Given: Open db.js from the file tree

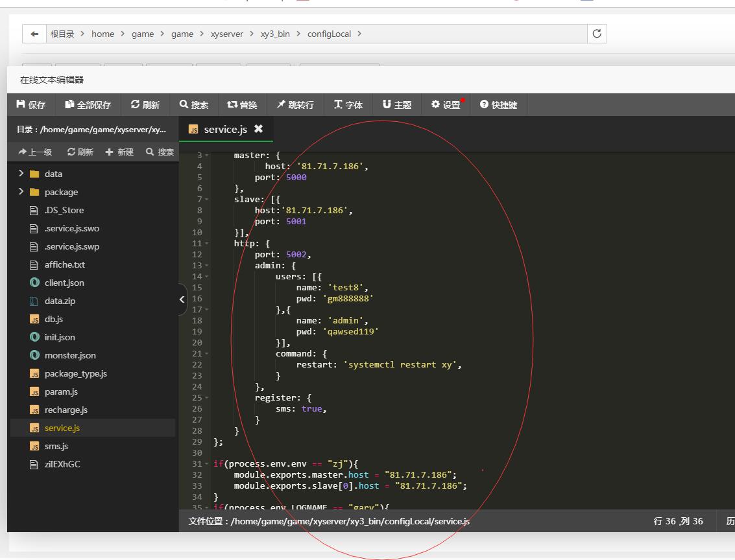Looking at the screenshot, I should click(53, 319).
